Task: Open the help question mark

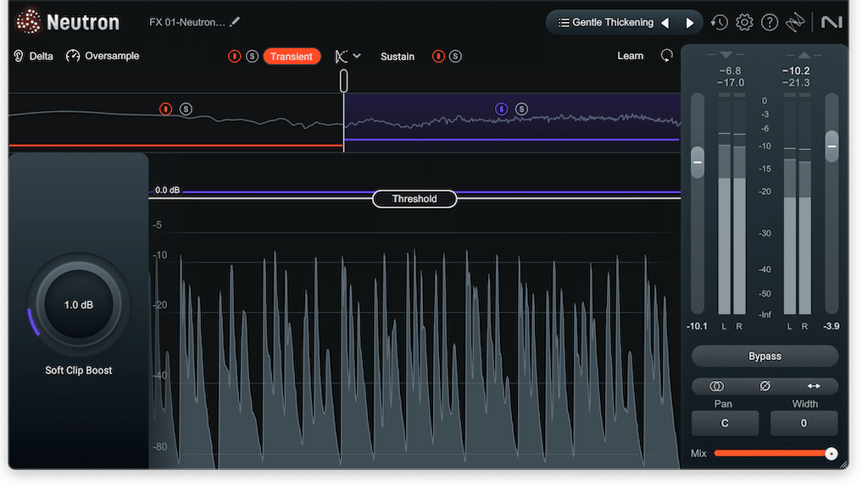Action: (770, 23)
